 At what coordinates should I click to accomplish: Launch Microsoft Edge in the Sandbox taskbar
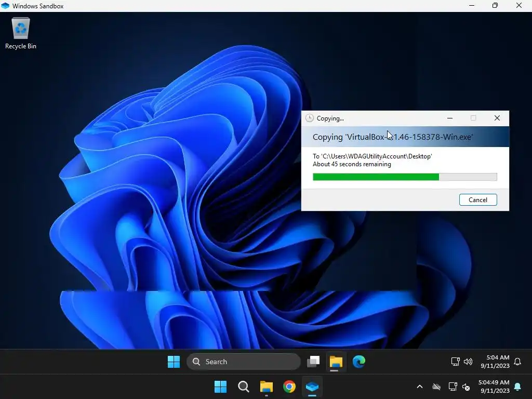(x=358, y=362)
